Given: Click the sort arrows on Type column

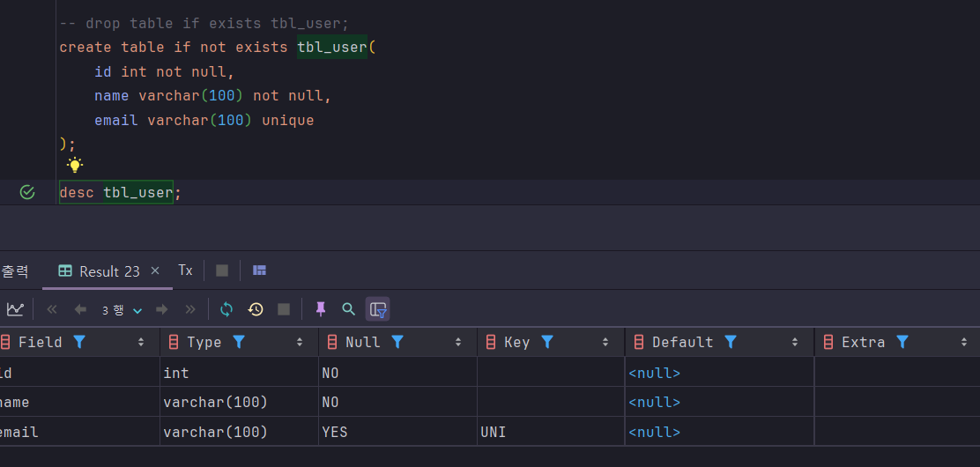Looking at the screenshot, I should [x=300, y=342].
